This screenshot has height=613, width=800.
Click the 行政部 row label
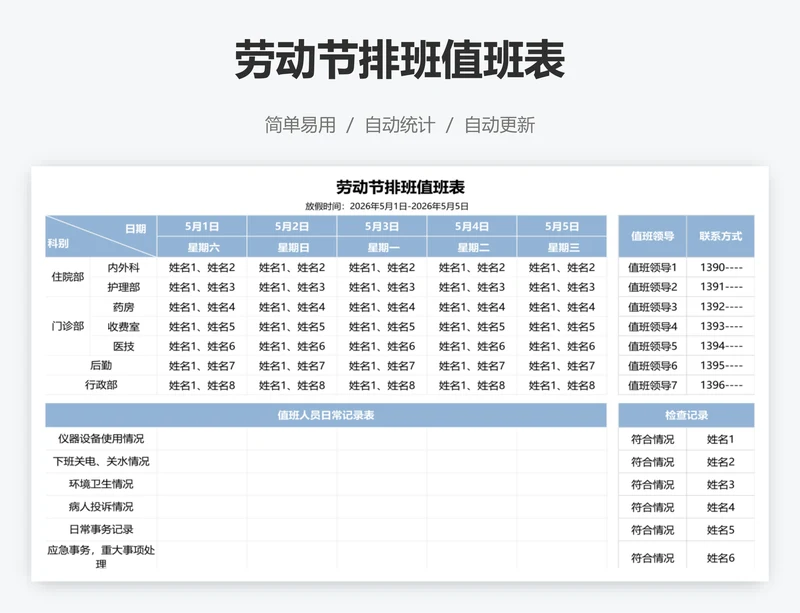[101, 385]
